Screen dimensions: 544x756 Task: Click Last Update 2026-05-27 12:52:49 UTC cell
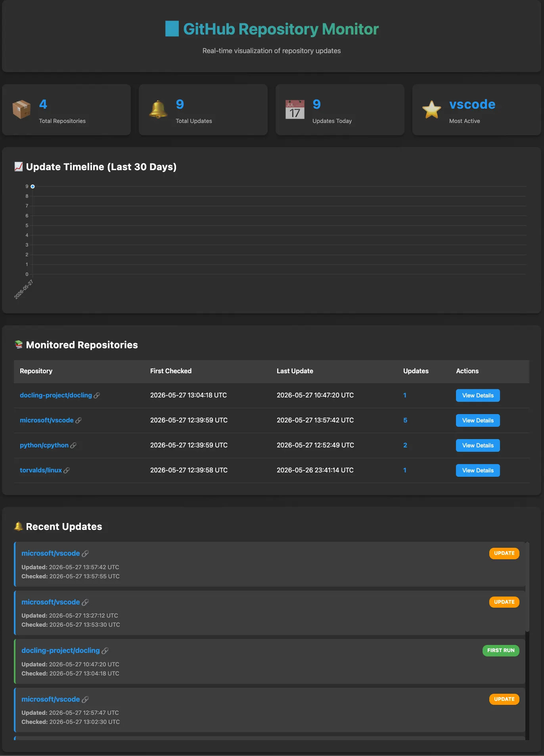[x=315, y=445]
